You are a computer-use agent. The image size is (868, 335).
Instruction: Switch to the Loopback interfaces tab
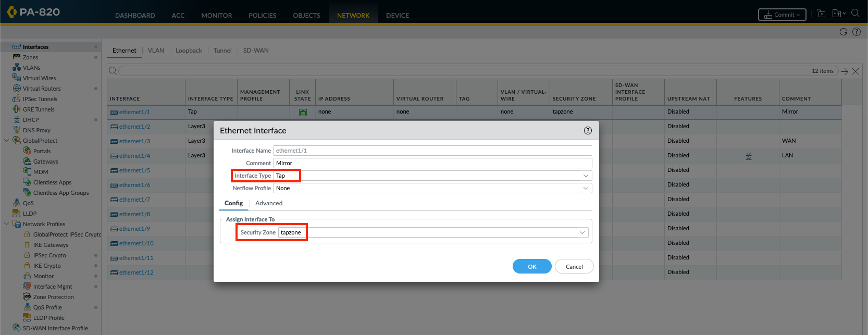pos(189,51)
